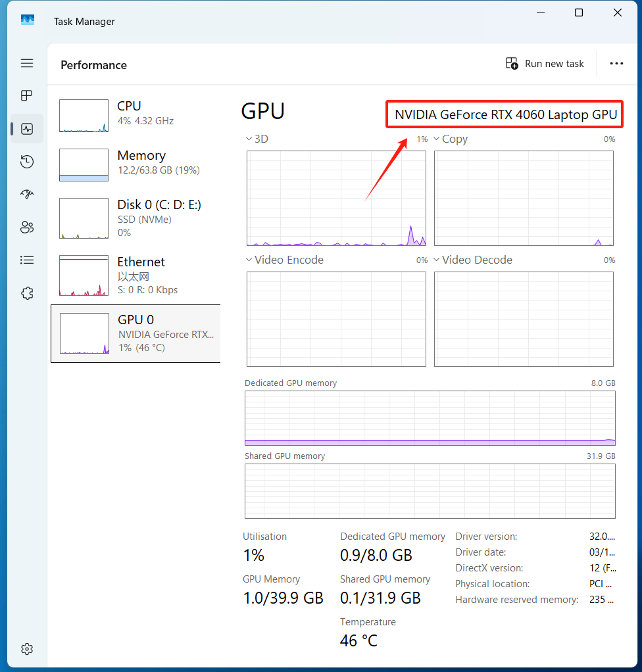Click the Driver date label

click(481, 552)
